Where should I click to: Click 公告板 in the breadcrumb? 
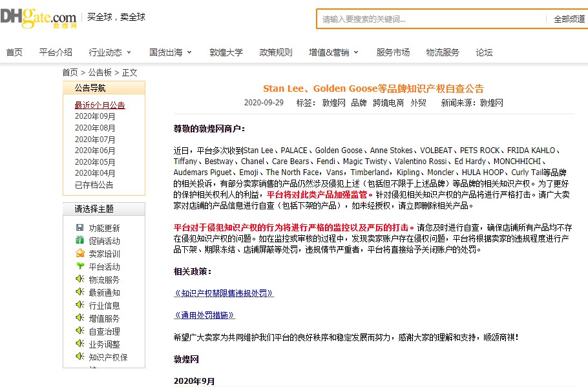pos(100,72)
